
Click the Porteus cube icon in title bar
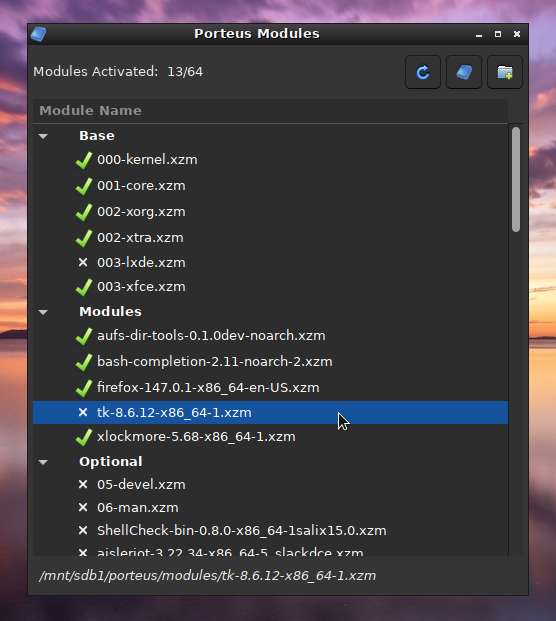38,34
